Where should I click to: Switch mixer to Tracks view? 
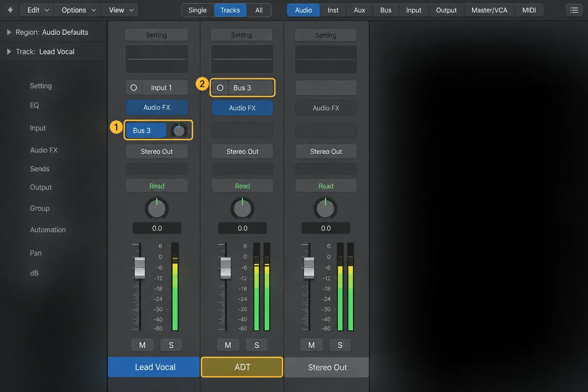[230, 10]
